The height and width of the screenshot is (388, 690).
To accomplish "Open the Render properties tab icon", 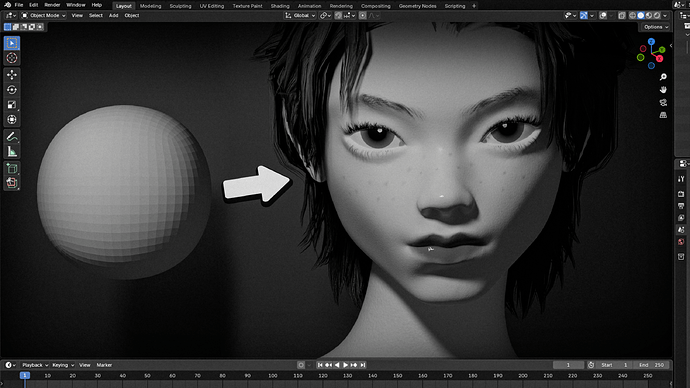I will [x=681, y=194].
